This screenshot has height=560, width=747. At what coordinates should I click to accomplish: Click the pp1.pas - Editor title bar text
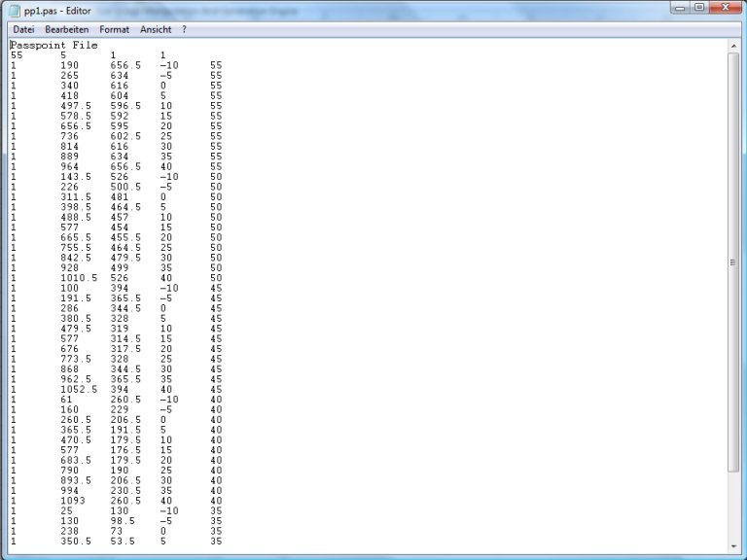58,9
